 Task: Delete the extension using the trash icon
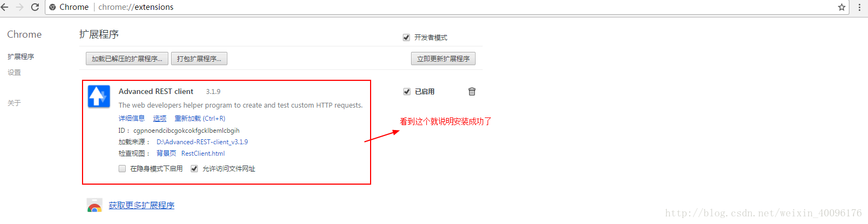point(472,91)
